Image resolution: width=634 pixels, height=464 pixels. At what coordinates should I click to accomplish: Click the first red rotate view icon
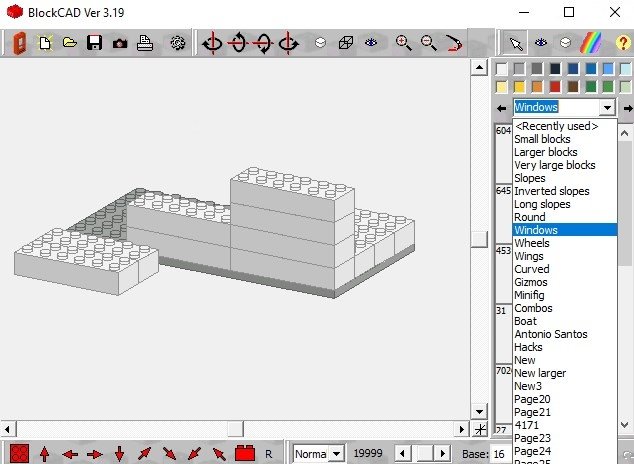212,43
